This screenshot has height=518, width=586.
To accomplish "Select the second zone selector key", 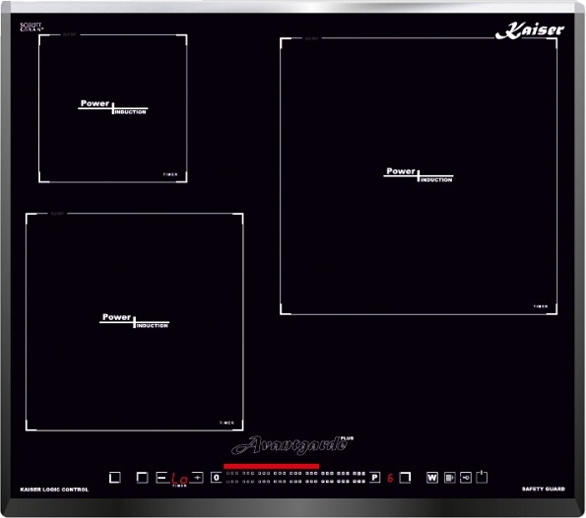I will click(142, 478).
